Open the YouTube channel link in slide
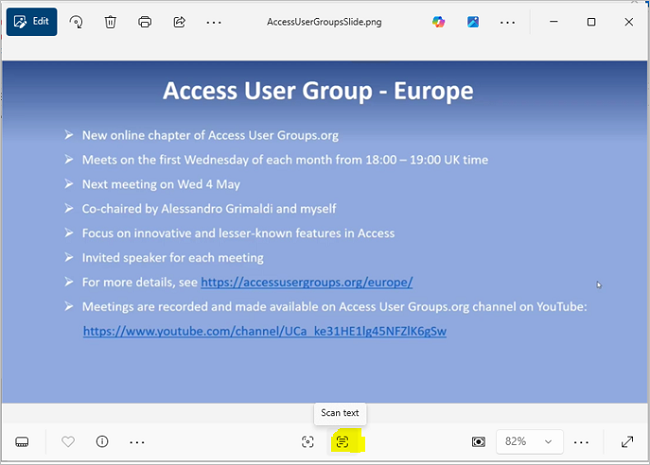This screenshot has width=650, height=465. 264,331
